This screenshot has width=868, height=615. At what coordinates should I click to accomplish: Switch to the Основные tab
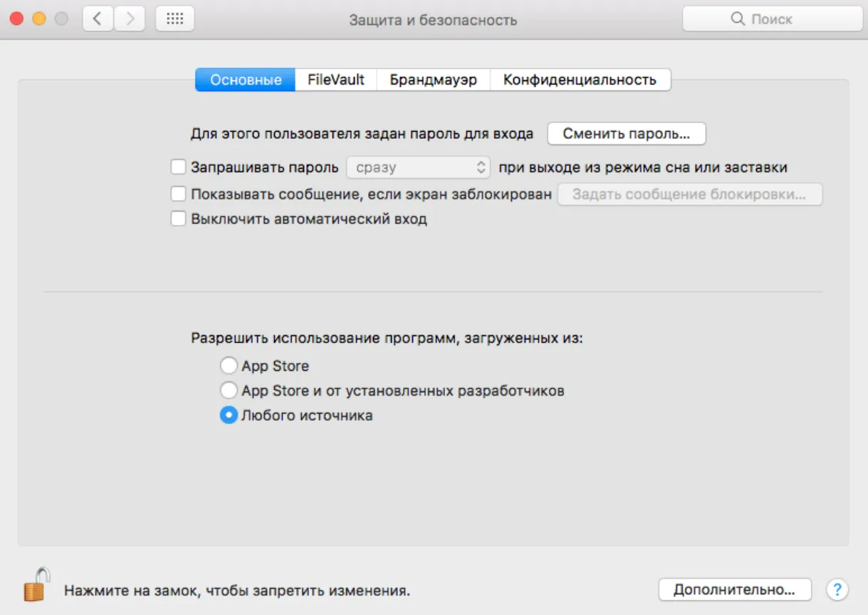point(246,80)
